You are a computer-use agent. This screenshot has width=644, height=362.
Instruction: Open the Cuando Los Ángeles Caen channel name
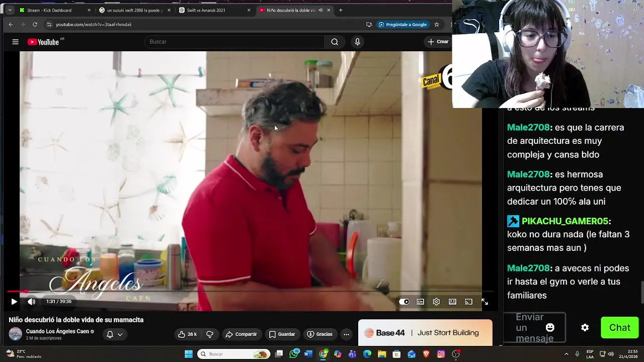pyautogui.click(x=57, y=331)
